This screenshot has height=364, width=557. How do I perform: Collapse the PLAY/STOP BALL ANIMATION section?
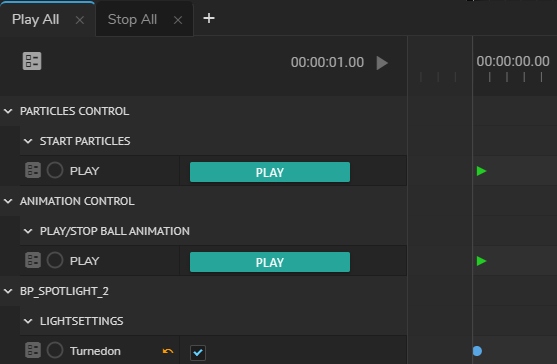28,231
